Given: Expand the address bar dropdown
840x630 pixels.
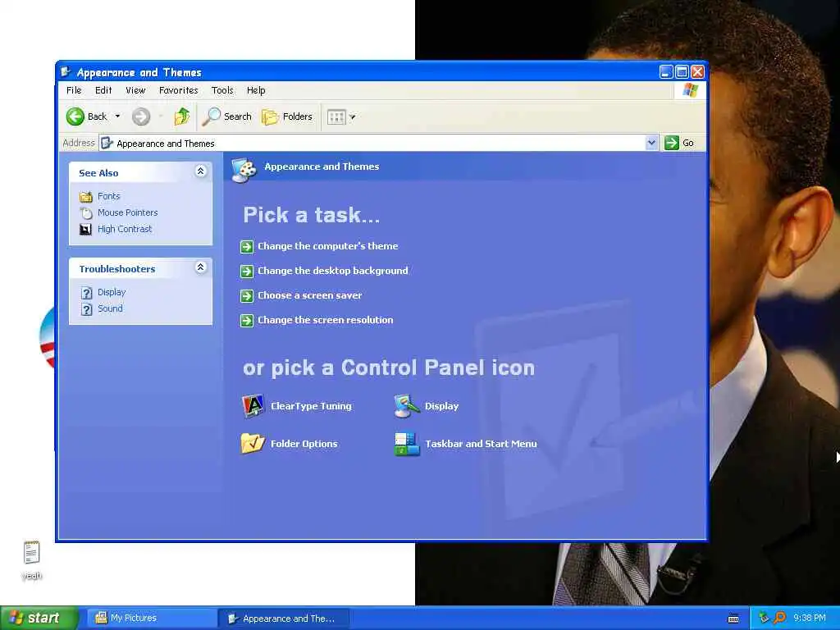Looking at the screenshot, I should (x=651, y=143).
